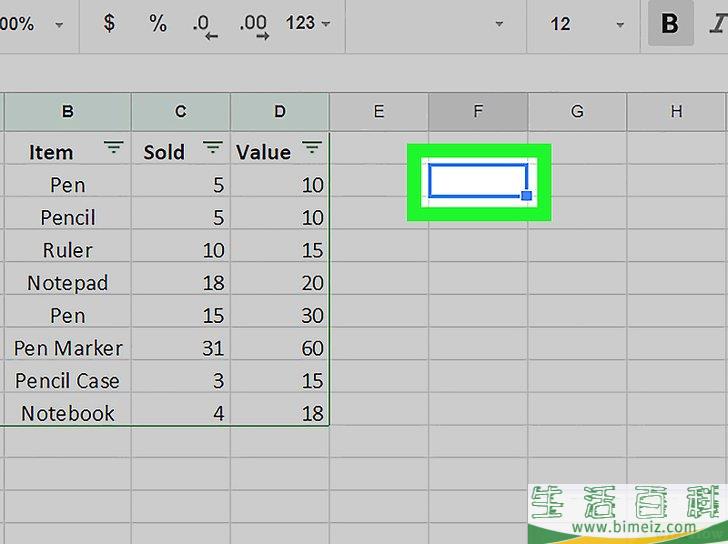
Task: Select column C by its header
Action: click(180, 112)
